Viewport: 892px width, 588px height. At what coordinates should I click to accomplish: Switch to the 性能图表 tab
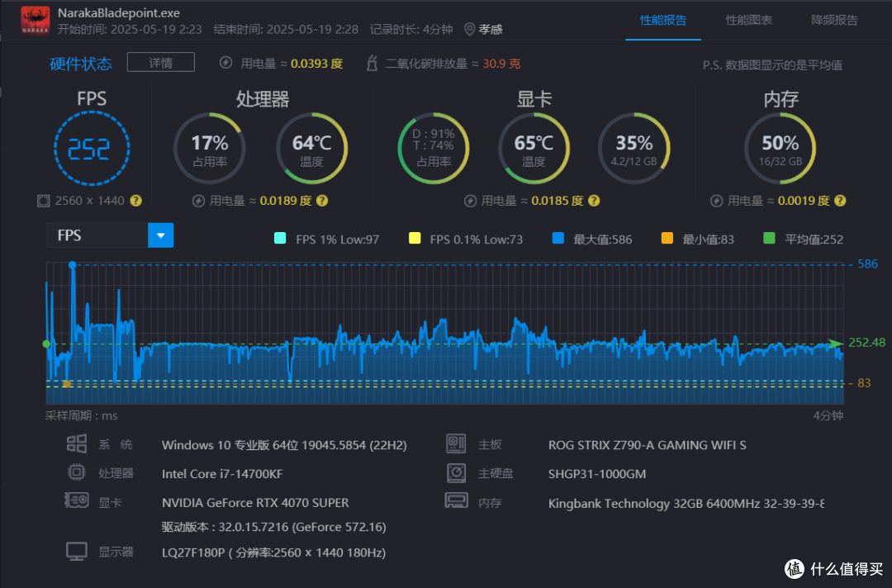tap(748, 21)
